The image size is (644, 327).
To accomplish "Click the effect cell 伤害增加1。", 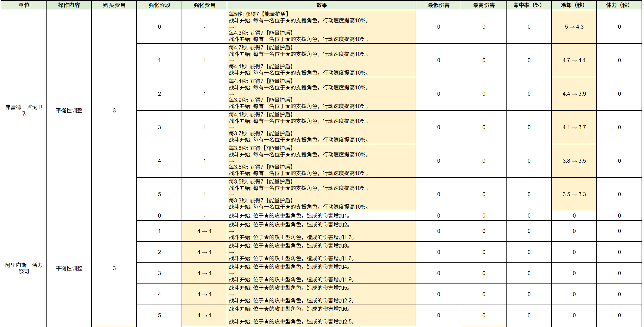I will point(321,216).
